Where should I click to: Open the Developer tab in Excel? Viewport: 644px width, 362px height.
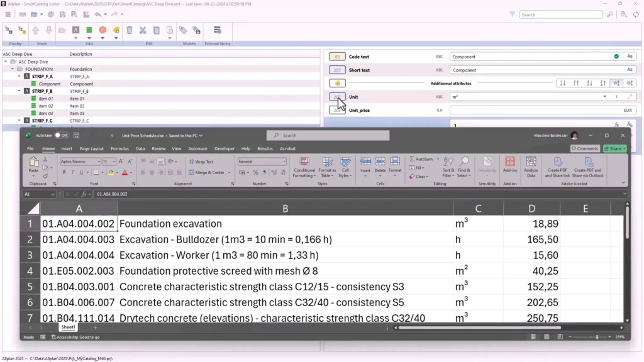tap(225, 148)
